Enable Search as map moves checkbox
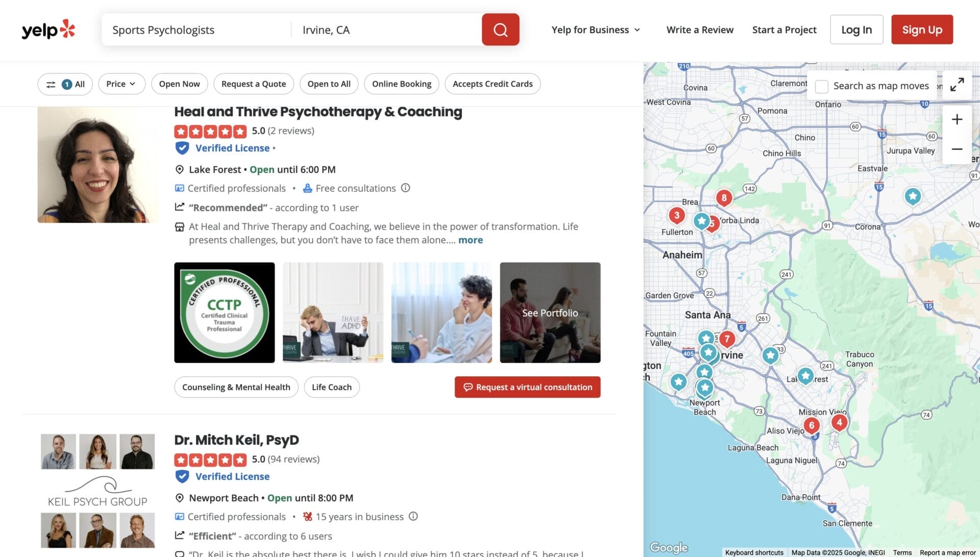The height and width of the screenshot is (557, 980). 822,86
